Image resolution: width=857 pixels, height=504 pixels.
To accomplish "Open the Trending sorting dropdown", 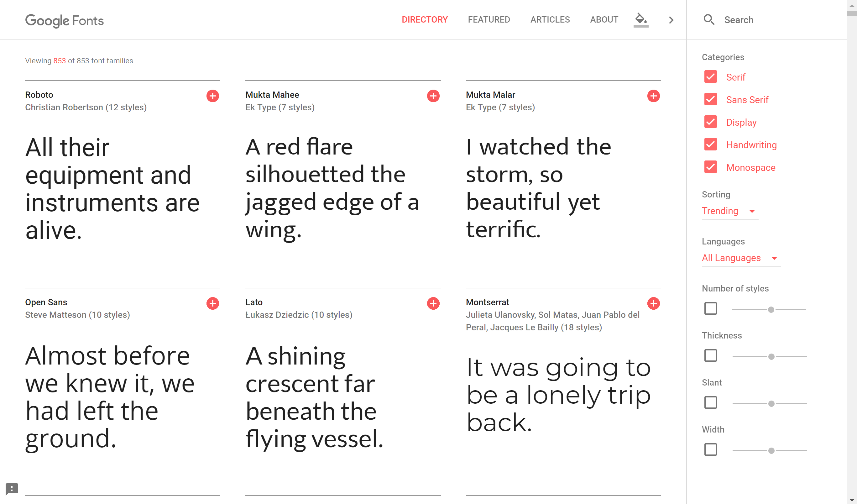I will click(x=729, y=211).
